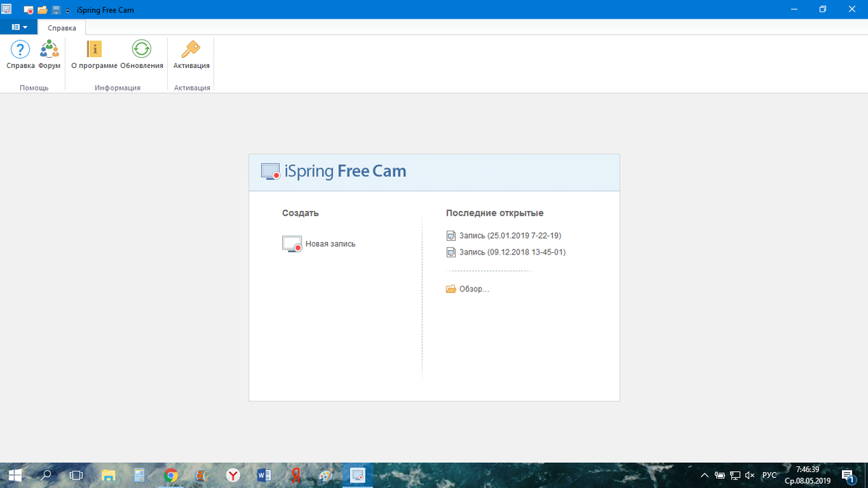Click the muted volume tray icon
868x488 pixels.
pyautogui.click(x=750, y=475)
